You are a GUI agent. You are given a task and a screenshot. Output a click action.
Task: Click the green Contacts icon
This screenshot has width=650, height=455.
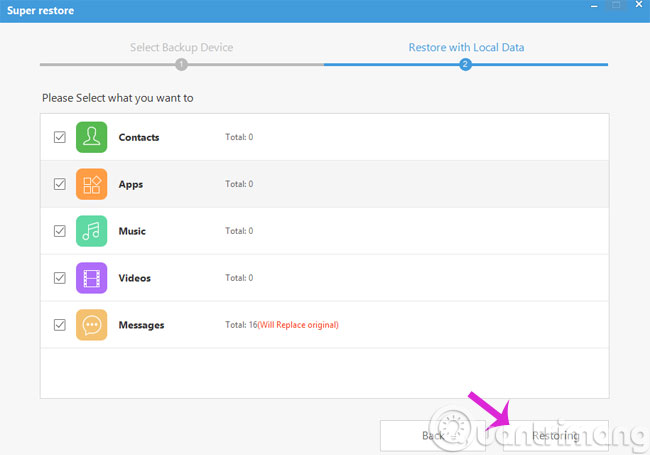click(x=92, y=137)
